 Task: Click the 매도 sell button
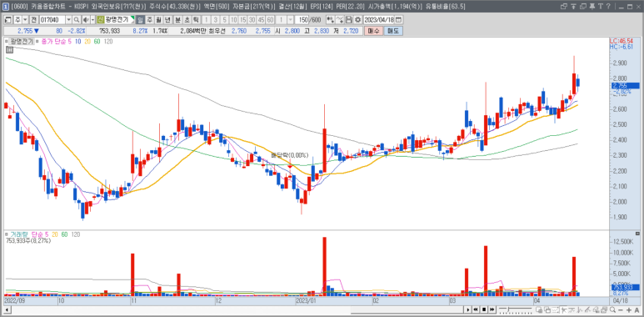pyautogui.click(x=393, y=31)
